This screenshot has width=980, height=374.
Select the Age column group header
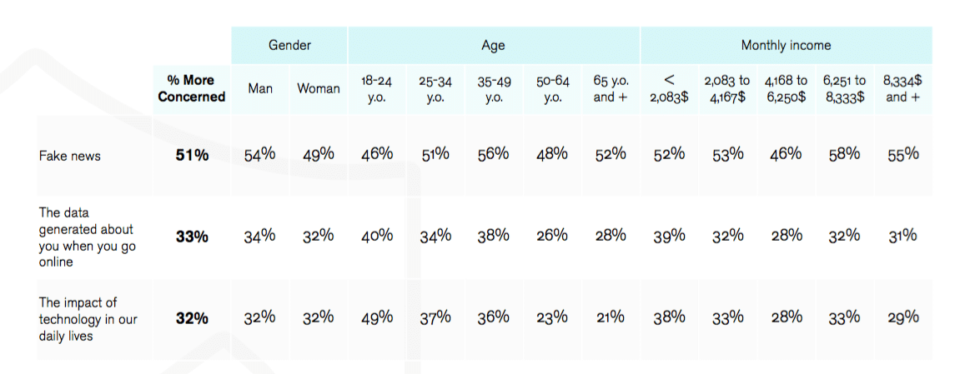pyautogui.click(x=493, y=45)
